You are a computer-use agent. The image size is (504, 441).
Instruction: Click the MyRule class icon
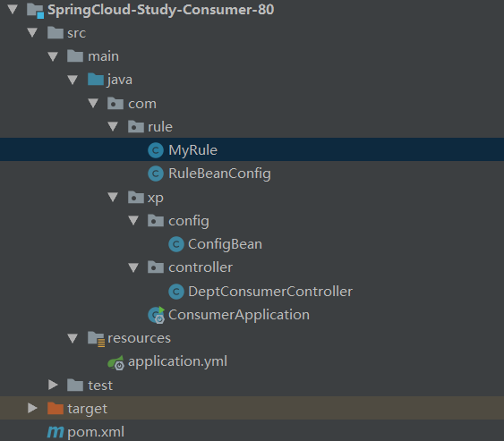coord(156,150)
